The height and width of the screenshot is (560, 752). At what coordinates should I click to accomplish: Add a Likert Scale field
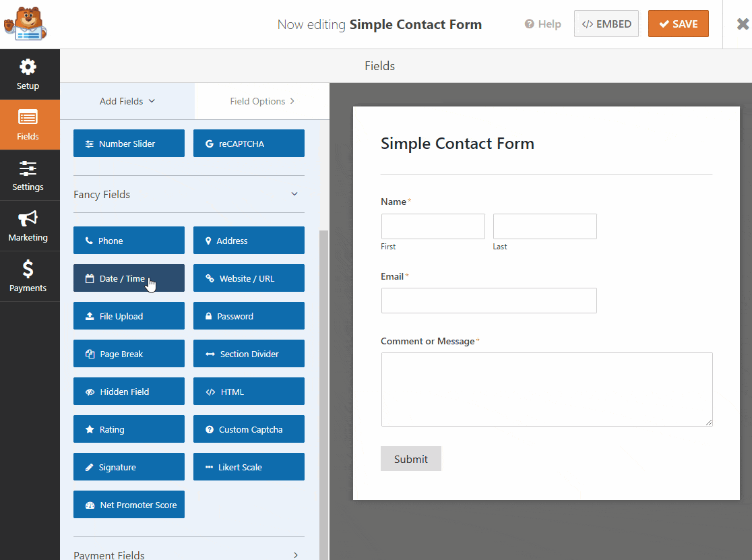[249, 467]
